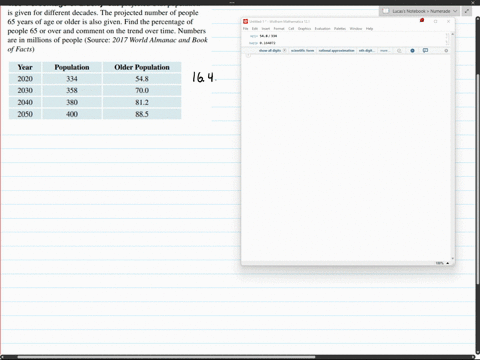This screenshot has height=360, width=480.
Task: Click the older population value '88.5'
Action: (142, 114)
